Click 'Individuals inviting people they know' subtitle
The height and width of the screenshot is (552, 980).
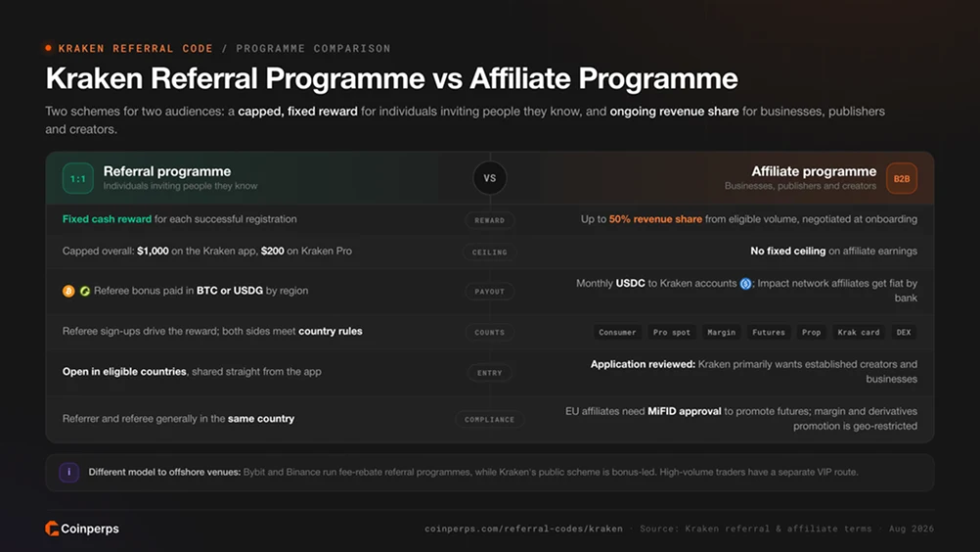[180, 186]
